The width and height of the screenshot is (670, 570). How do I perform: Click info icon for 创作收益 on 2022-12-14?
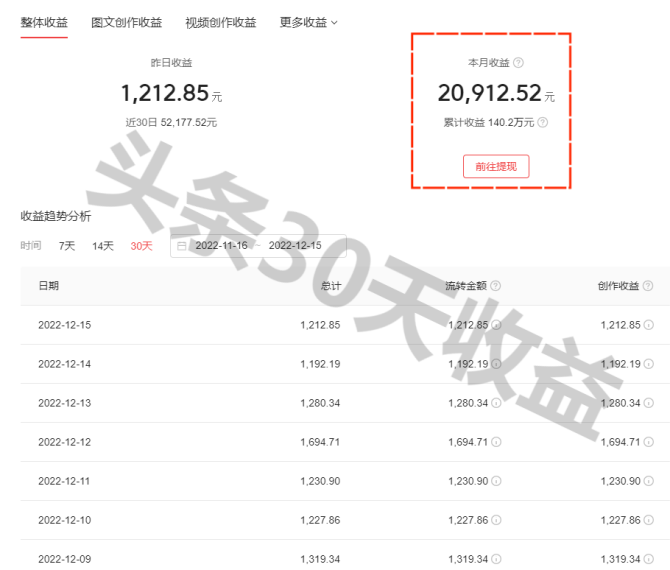click(649, 364)
